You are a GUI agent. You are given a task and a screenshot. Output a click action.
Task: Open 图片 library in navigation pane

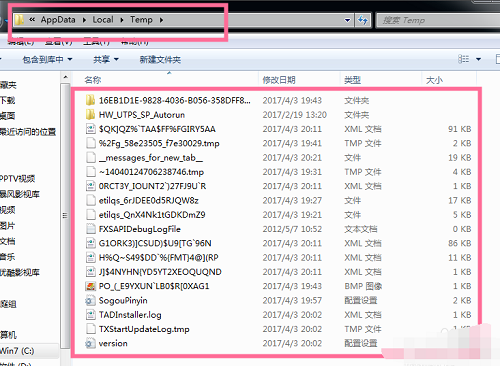(x=8, y=226)
